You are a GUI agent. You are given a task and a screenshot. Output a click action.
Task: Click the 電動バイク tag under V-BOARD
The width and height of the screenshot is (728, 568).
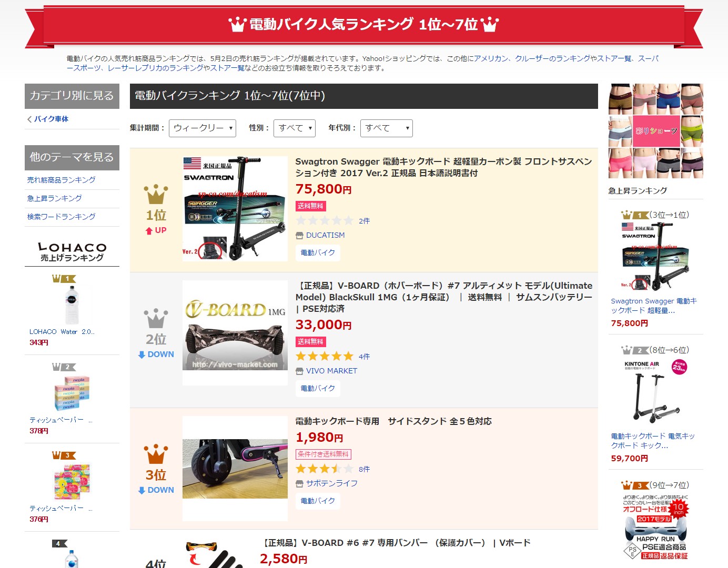318,389
